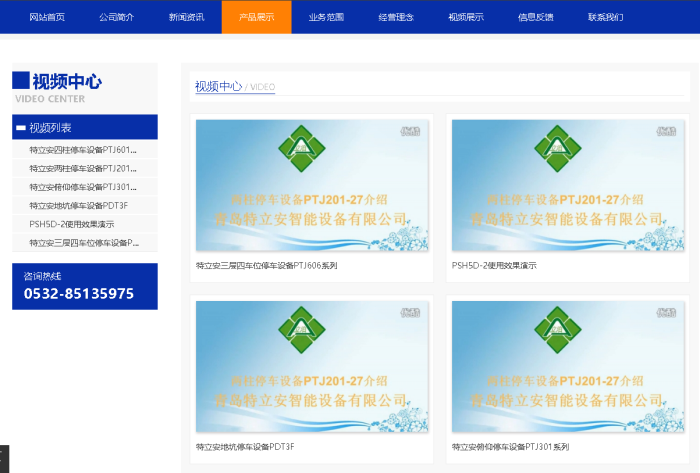The image size is (700, 473).
Task: Click the highlighted 产品展示 tab
Action: (257, 17)
